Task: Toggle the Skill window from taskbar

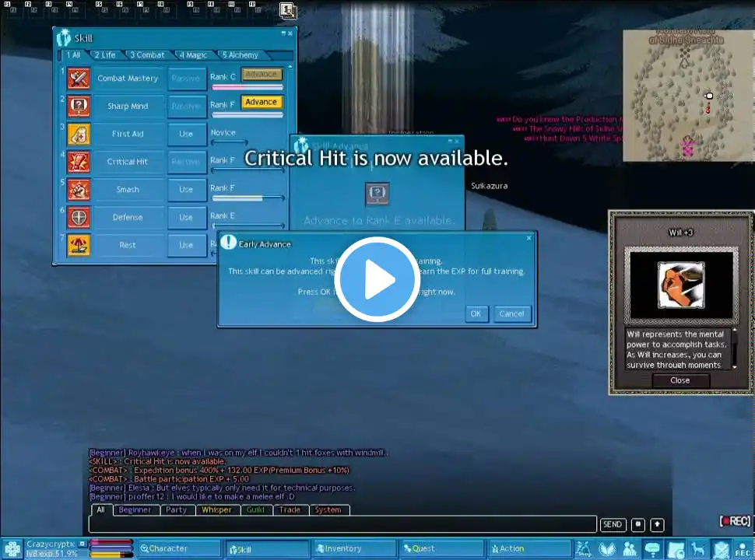Action: 267,549
